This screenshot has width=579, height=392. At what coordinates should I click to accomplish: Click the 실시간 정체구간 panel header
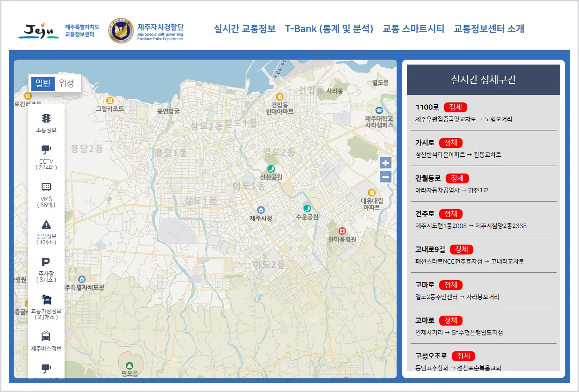click(x=484, y=80)
